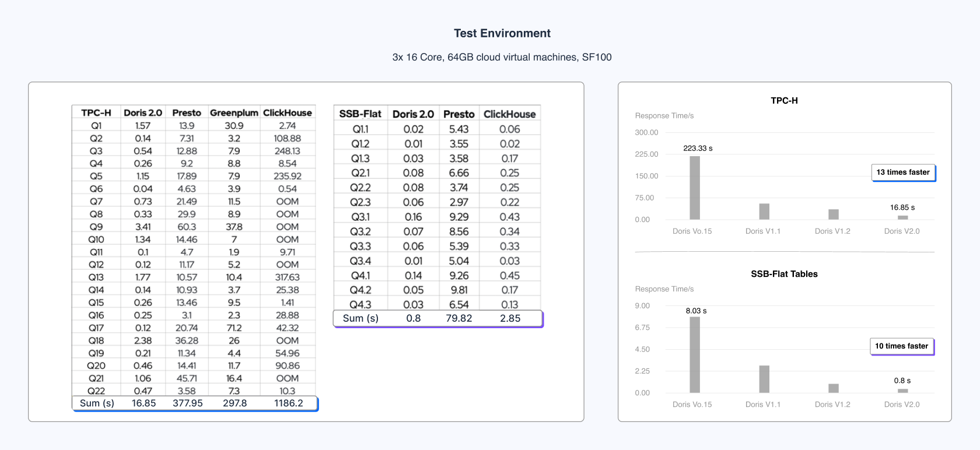Click the "SSB-Flat Tables" chart title
This screenshot has height=450, width=980.
pyautogui.click(x=784, y=274)
